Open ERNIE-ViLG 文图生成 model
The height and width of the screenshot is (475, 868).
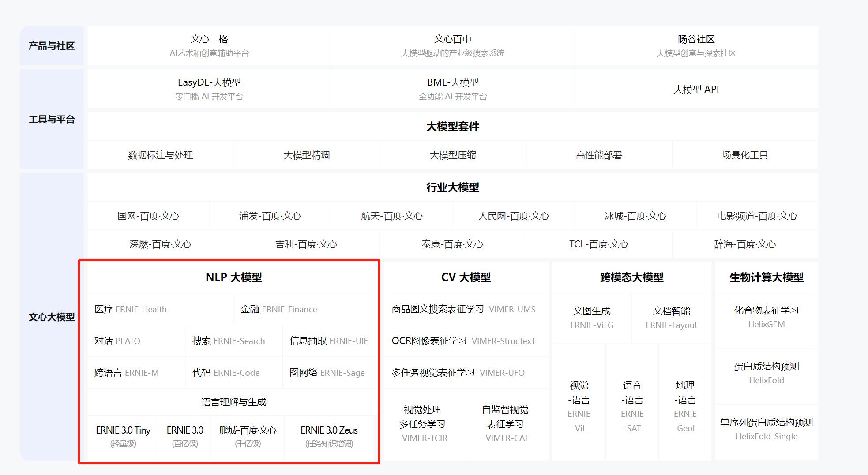[x=591, y=317]
